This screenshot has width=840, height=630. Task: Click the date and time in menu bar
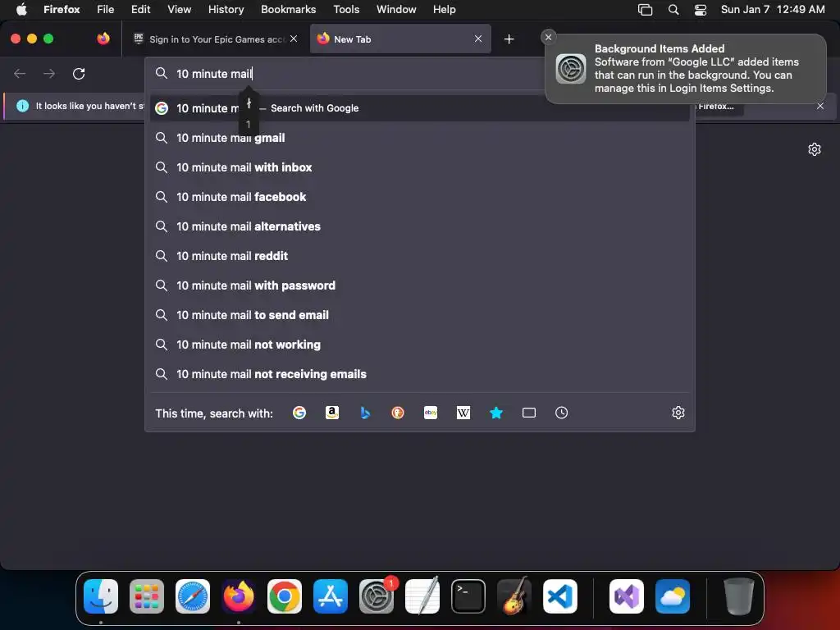[773, 9]
